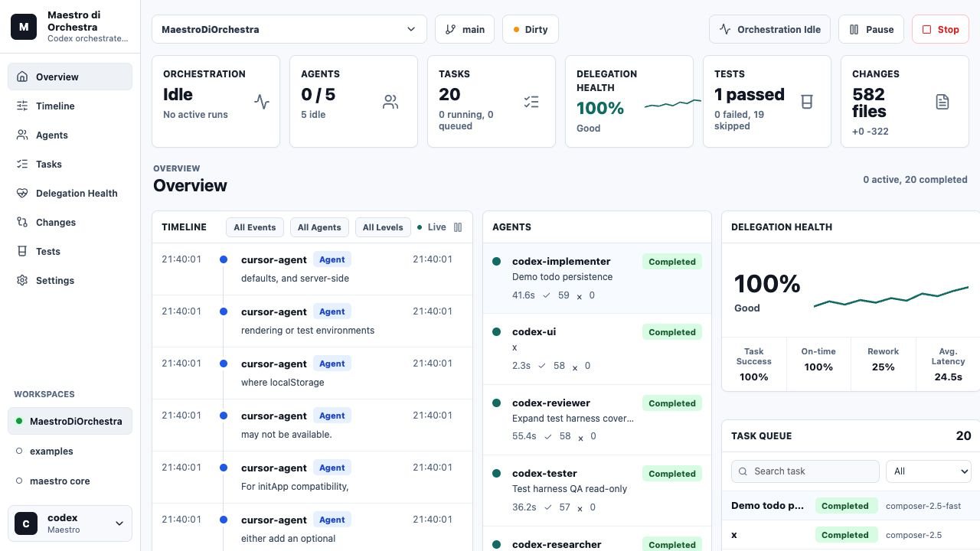
Task: Open the Overview sidebar item
Action: (70, 77)
